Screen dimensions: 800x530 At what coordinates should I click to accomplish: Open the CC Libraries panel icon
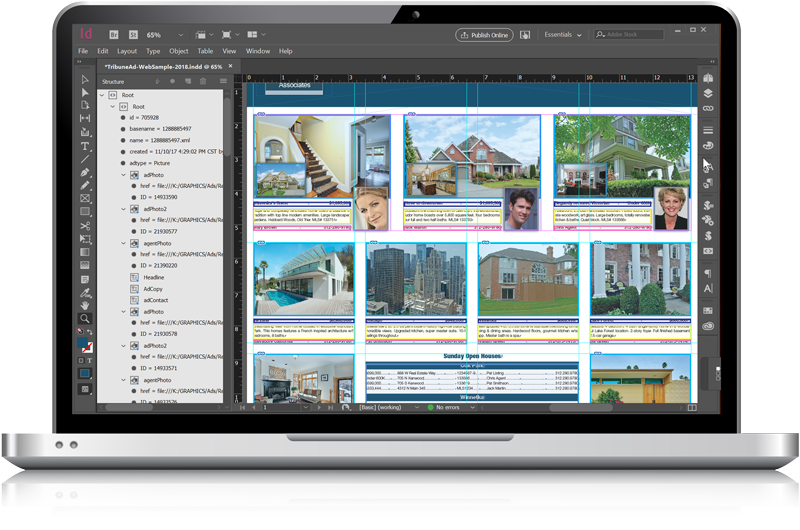click(708, 326)
